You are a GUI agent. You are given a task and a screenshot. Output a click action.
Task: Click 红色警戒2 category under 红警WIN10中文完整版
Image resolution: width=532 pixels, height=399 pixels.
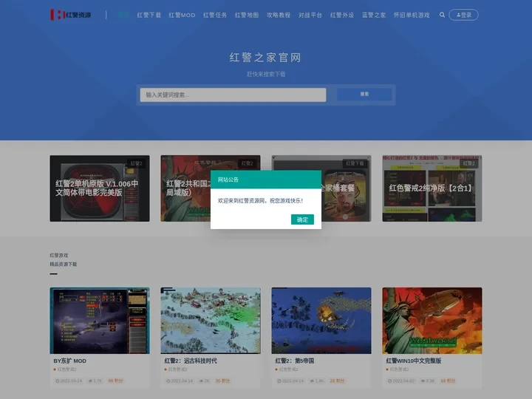pyautogui.click(x=399, y=369)
